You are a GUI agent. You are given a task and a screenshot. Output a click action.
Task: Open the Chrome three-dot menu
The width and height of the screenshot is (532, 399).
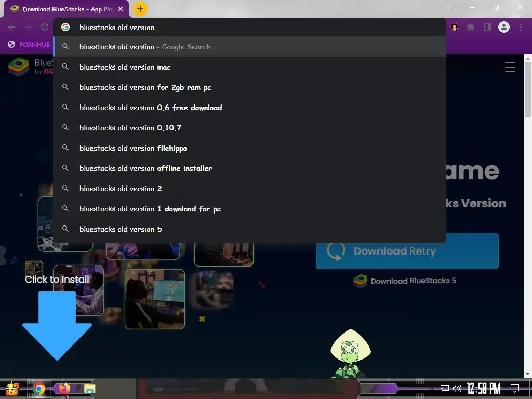coord(521,27)
